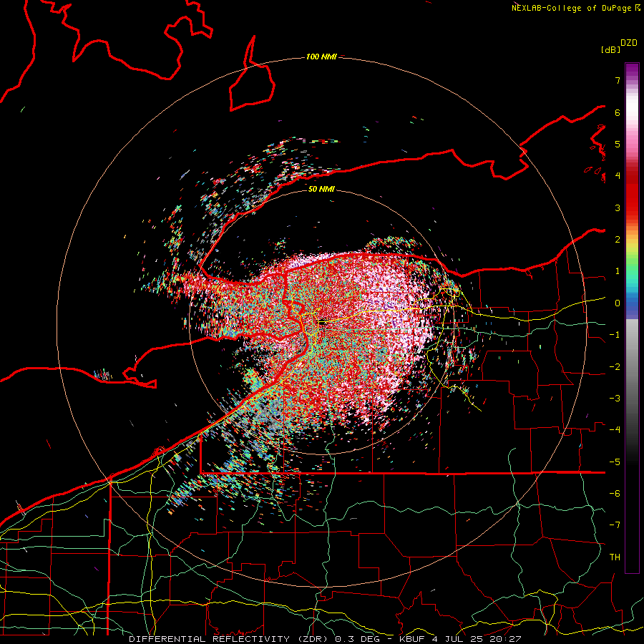Viewport: 644px width, 644px height.
Task: Click the KBUF radar site identifier
Action: tap(412, 639)
